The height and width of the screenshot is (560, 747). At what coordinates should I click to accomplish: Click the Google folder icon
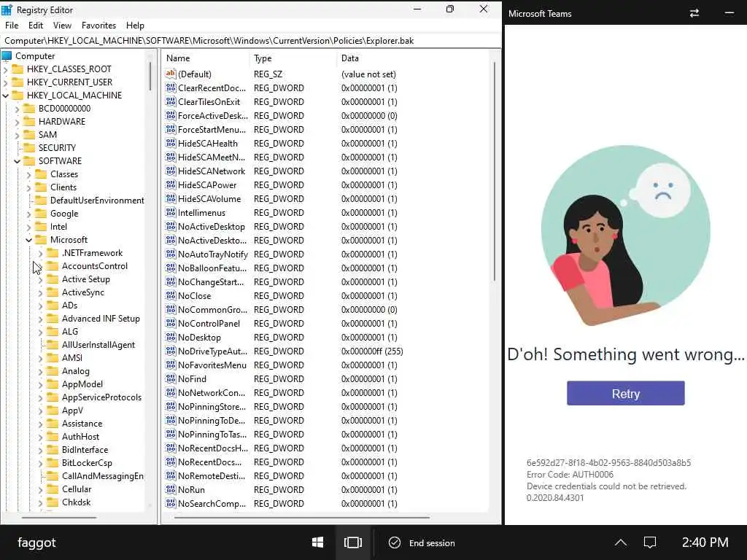pyautogui.click(x=41, y=214)
